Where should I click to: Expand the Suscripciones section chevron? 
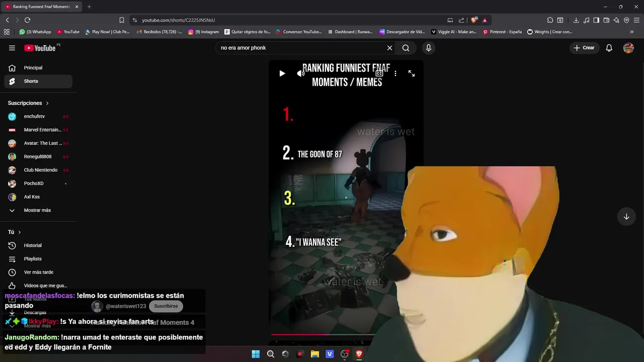(x=47, y=103)
